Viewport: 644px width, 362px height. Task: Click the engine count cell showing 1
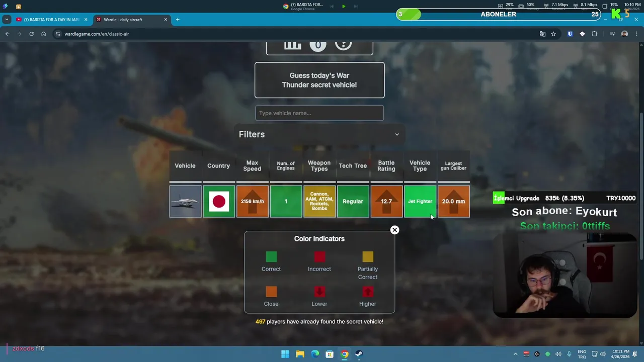coord(286,201)
